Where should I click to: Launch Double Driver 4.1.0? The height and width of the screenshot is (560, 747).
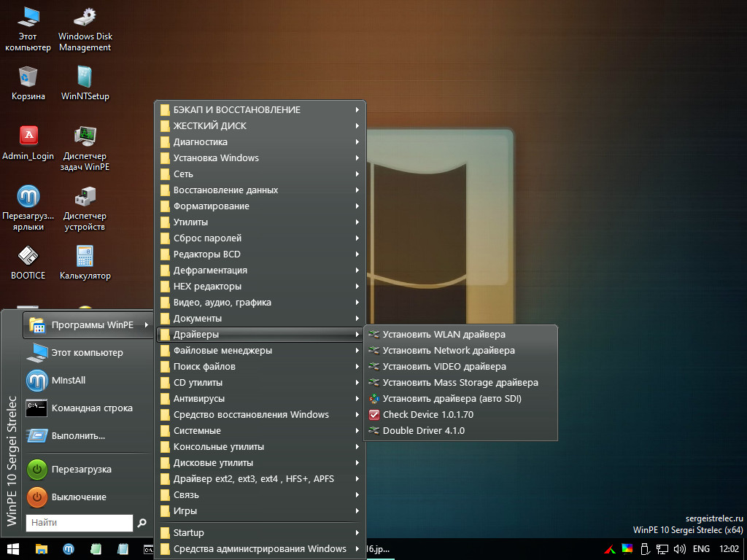point(461,431)
